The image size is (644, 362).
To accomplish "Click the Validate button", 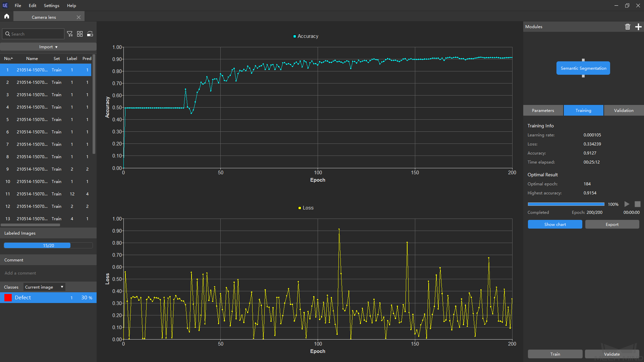I will pos(612,354).
